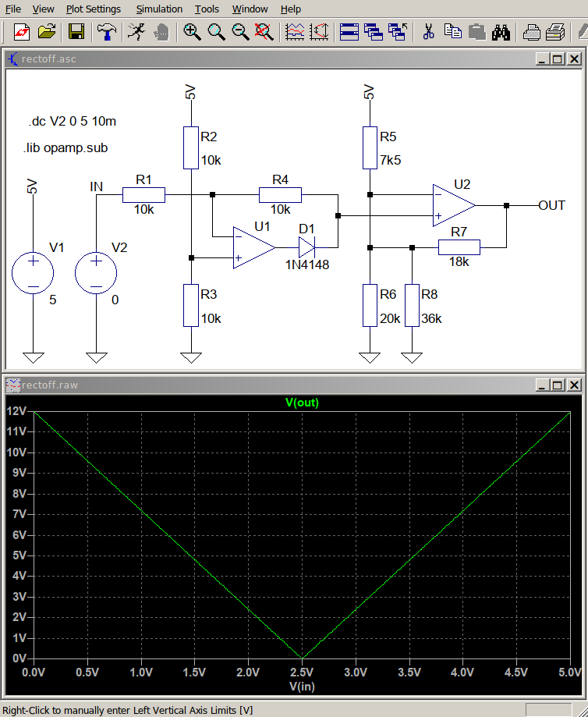Click the OUT net label
Viewport: 588px width, 717px height.
[x=552, y=205]
